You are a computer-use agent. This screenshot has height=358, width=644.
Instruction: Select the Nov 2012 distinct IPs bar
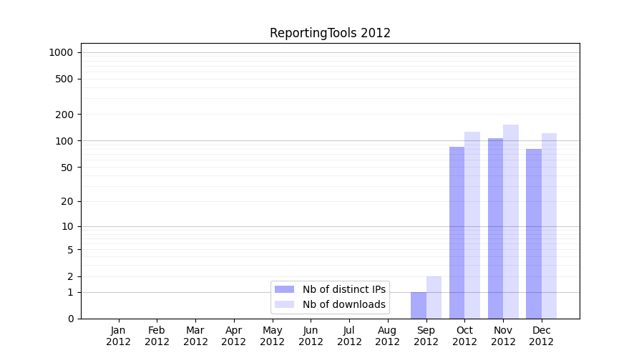[x=495, y=228]
